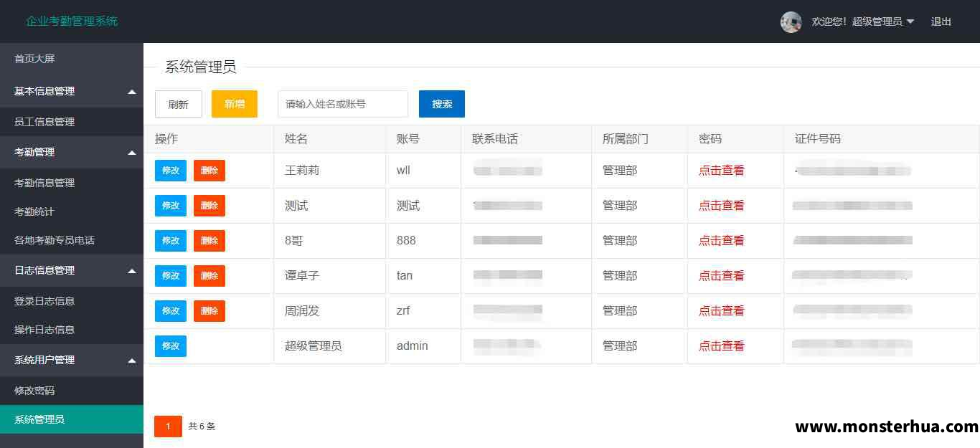Open 修改密码
Screen dimensions: 980x448
[x=72, y=391]
